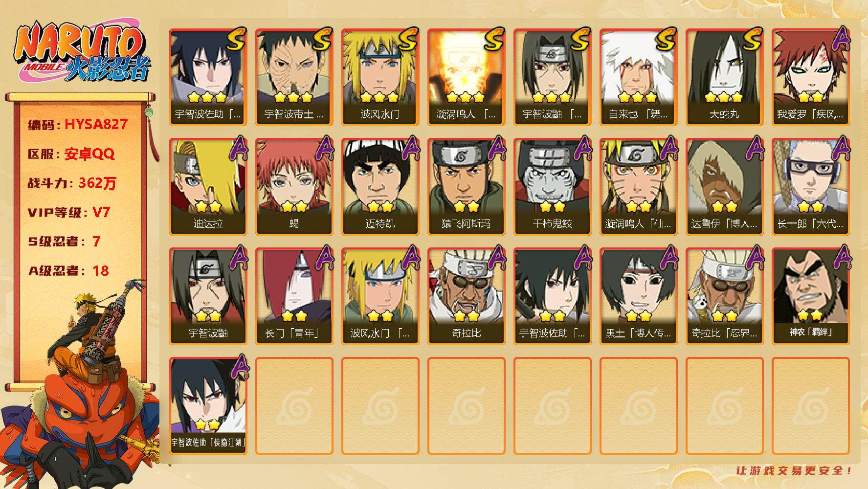The width and height of the screenshot is (868, 489).
Task: Select the 猿飞阿斯玛 card
Action: coord(466,186)
